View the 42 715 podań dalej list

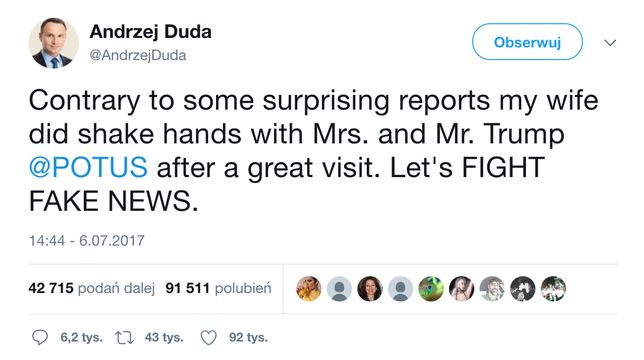click(x=92, y=288)
